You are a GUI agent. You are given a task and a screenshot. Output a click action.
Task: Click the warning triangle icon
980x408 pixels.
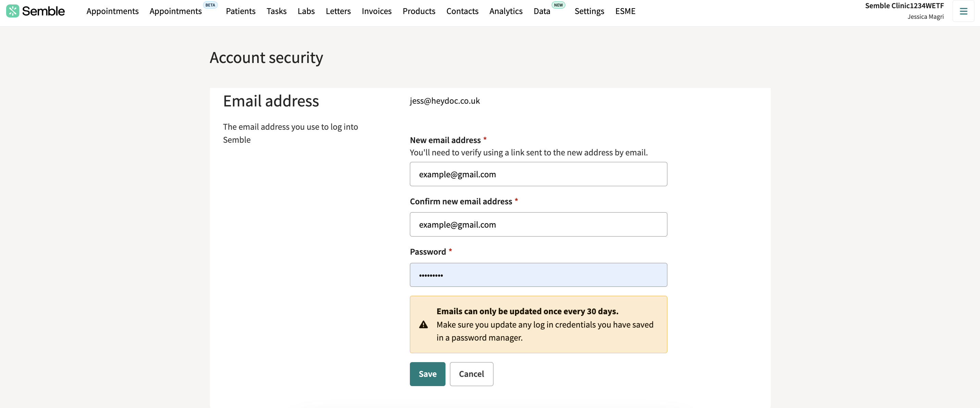point(424,324)
